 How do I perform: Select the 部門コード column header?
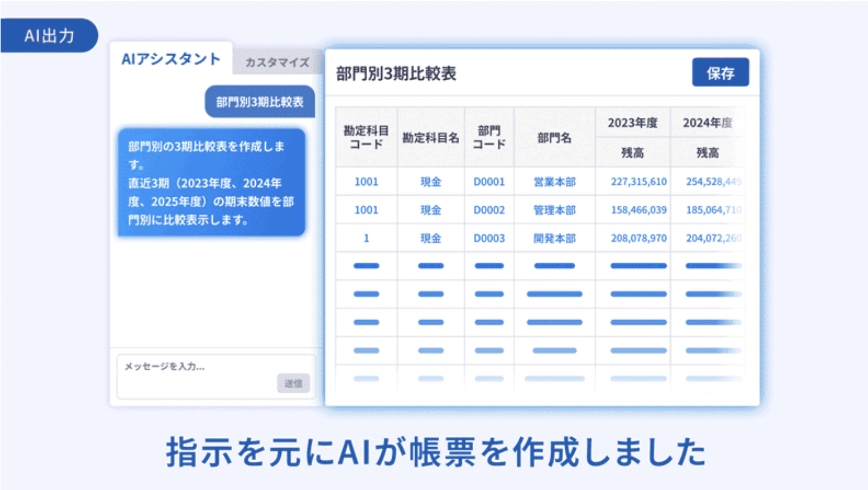point(490,136)
